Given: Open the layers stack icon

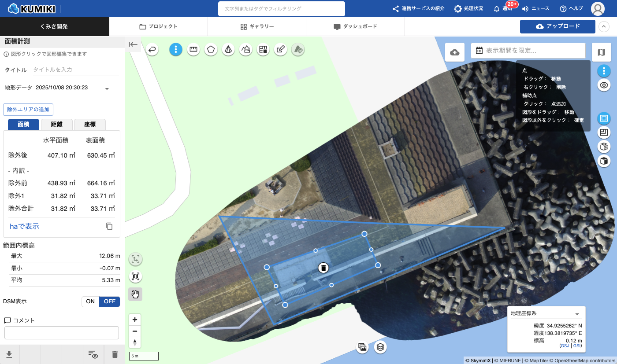Looking at the screenshot, I should 381,347.
